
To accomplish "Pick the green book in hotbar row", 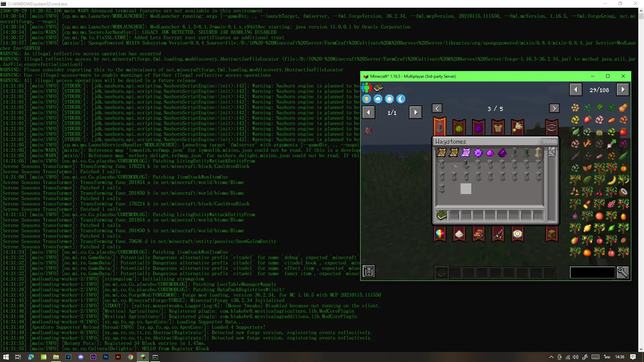I will [442, 216].
